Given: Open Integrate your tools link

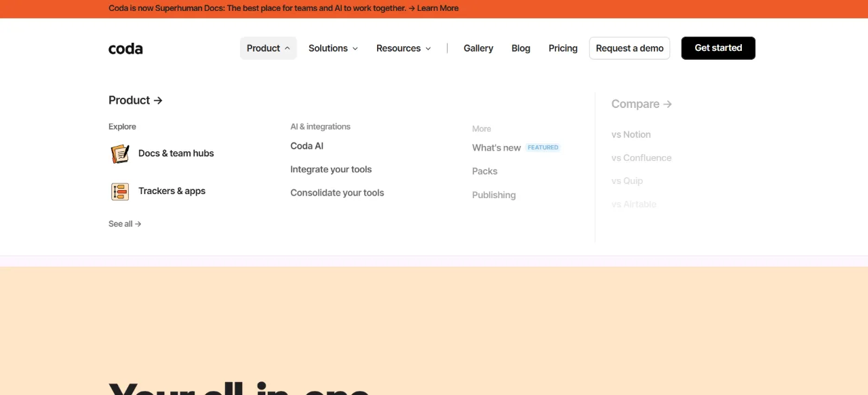Looking at the screenshot, I should click(x=331, y=170).
